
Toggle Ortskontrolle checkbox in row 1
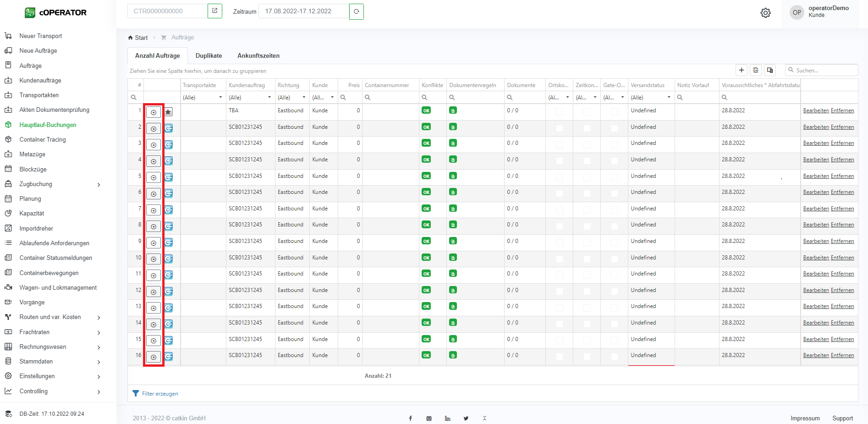559,111
